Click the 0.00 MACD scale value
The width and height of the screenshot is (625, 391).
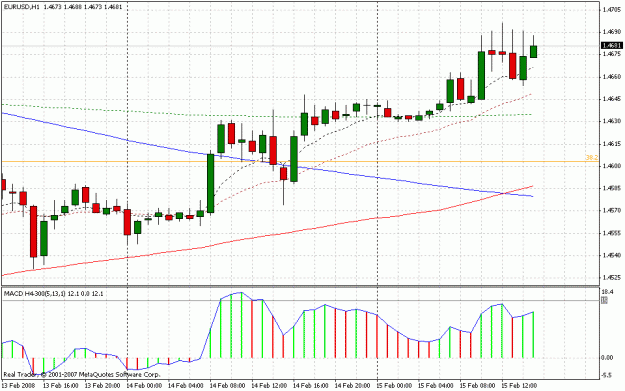coord(607,358)
